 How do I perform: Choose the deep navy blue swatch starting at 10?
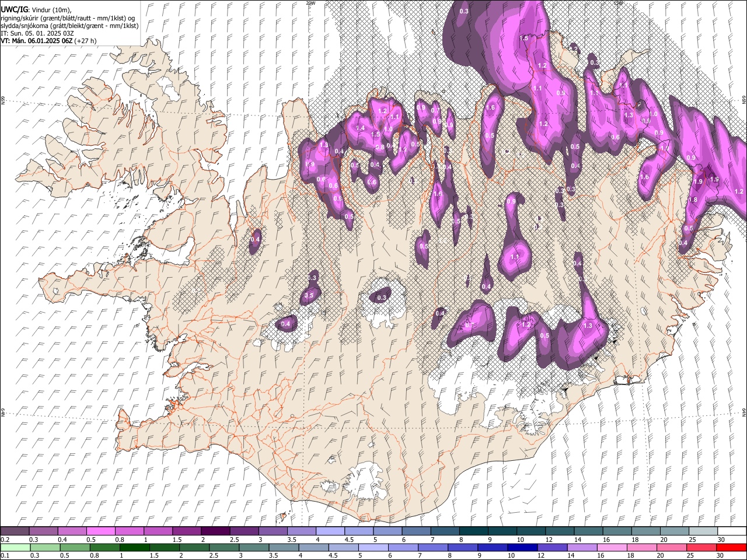click(521, 547)
